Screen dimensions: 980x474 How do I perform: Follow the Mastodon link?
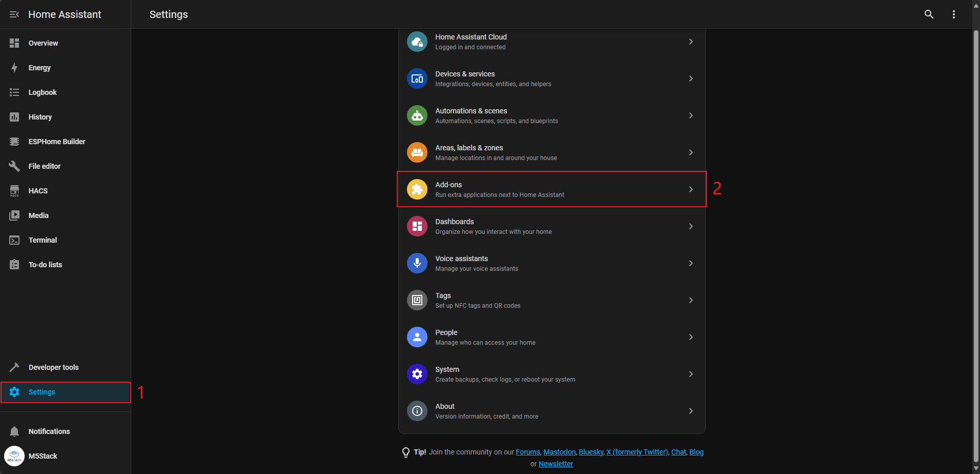coord(559,452)
